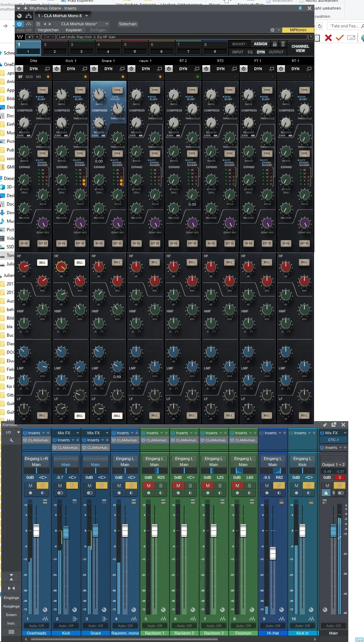Solo the Hi-Hat channel
Viewport: 364px width, 642px height.
coord(279,486)
